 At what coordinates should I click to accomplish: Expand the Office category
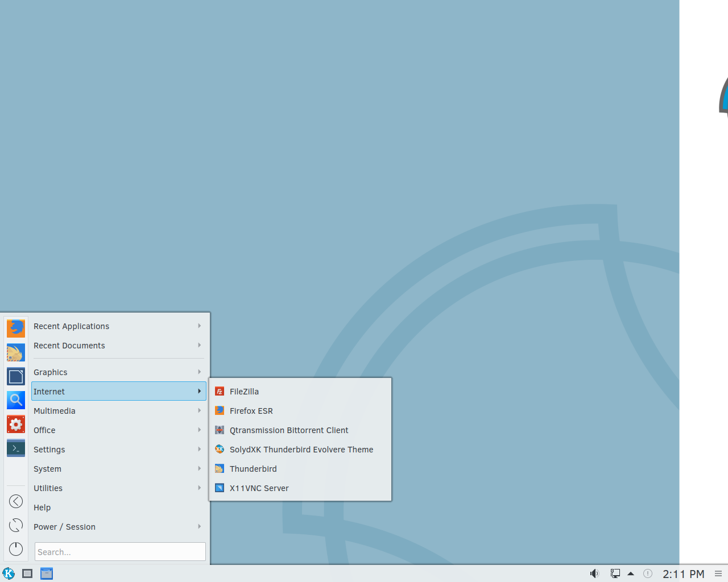119,430
